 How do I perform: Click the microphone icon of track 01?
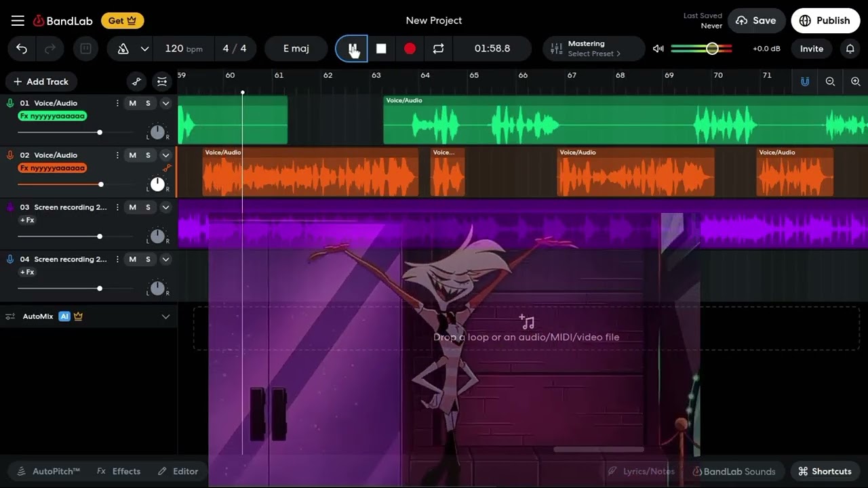(10, 103)
